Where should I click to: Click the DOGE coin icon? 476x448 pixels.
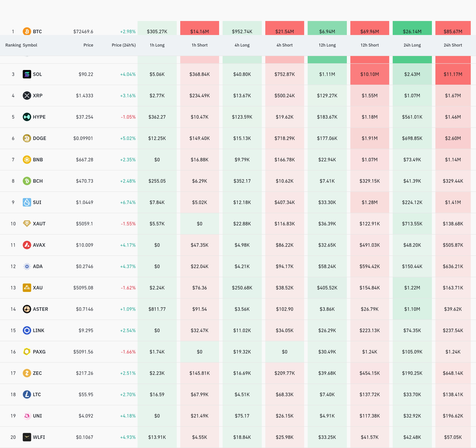coord(27,138)
